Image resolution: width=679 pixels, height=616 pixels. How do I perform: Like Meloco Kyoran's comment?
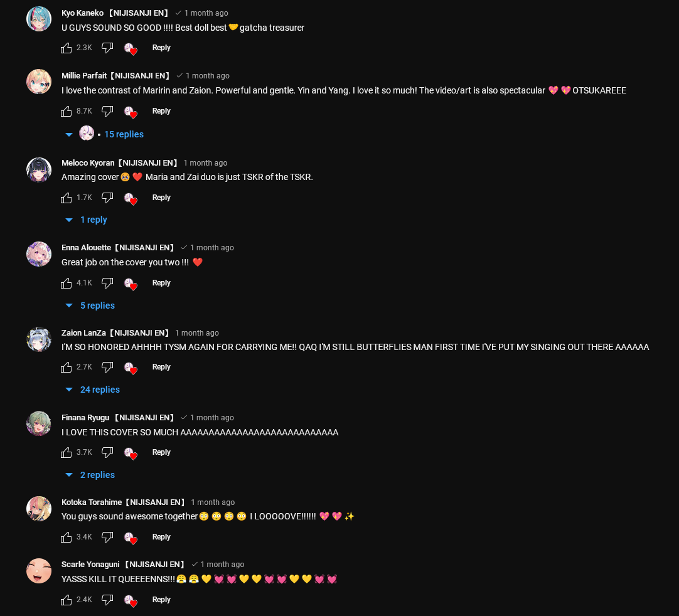tap(67, 198)
